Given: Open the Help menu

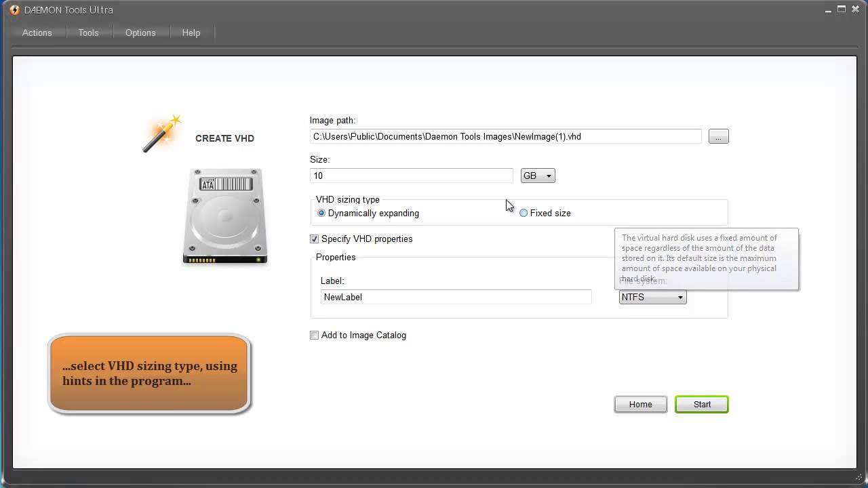Looking at the screenshot, I should click(x=191, y=33).
